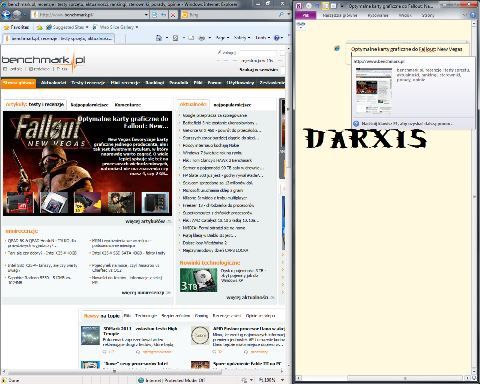The width and height of the screenshot is (480, 384).
Task: Switch to Komentarze tab in articles box
Action: click(128, 105)
